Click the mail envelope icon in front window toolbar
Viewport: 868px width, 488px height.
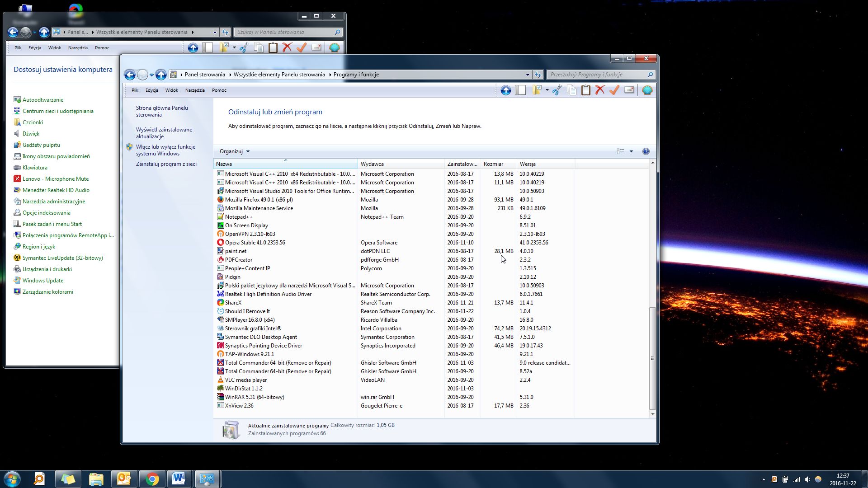pos(629,90)
